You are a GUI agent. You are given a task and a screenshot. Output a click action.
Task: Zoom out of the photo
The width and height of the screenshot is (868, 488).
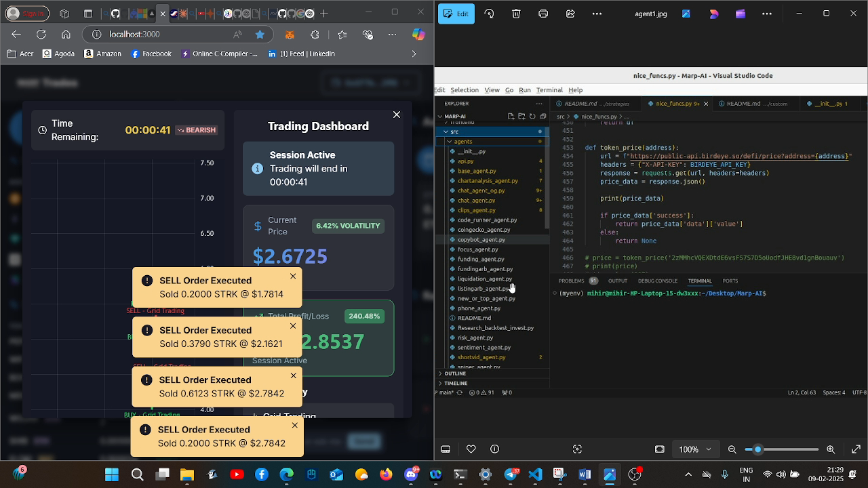732,449
